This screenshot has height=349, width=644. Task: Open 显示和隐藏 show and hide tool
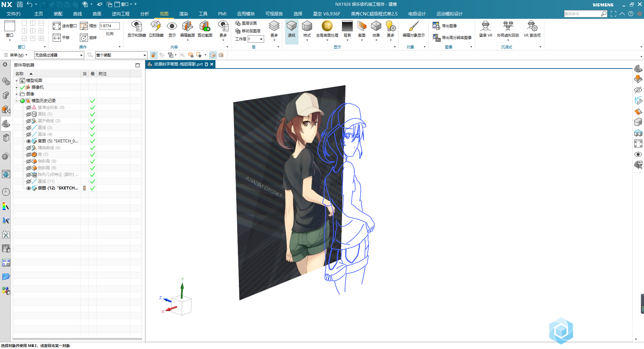[x=137, y=29]
